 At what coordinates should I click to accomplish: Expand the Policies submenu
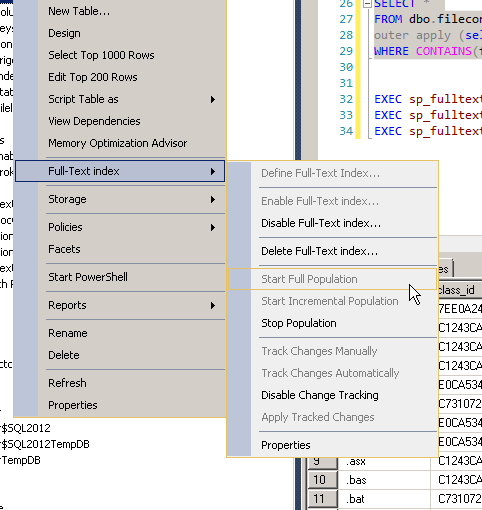120,227
